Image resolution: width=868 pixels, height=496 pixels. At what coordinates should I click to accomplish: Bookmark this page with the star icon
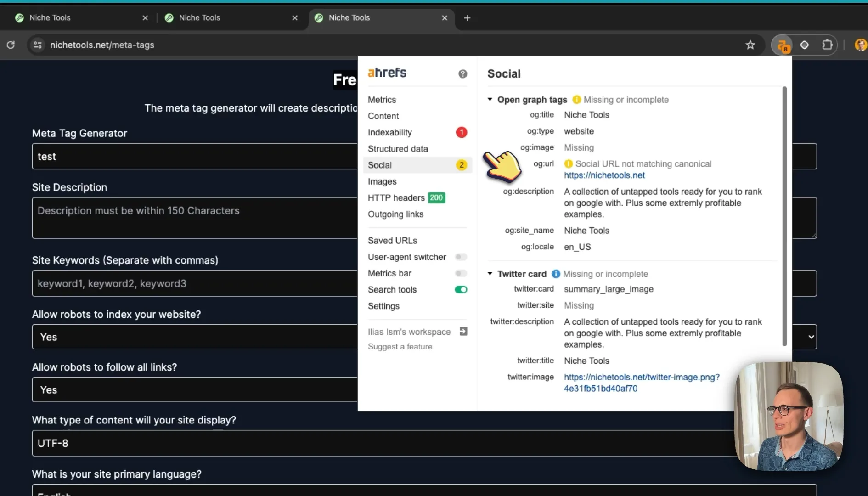pyautogui.click(x=750, y=45)
